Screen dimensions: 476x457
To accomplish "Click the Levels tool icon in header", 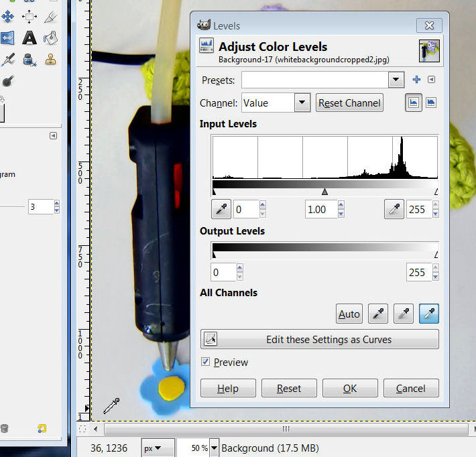I will click(206, 46).
